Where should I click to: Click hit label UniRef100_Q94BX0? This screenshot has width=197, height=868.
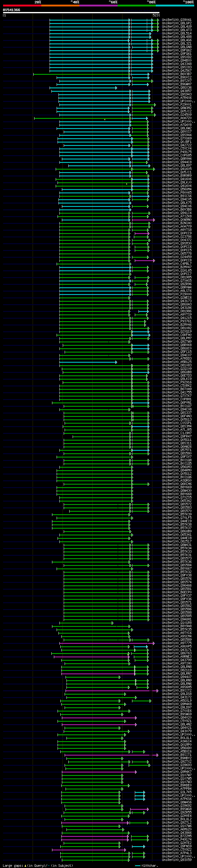pos(177,61)
